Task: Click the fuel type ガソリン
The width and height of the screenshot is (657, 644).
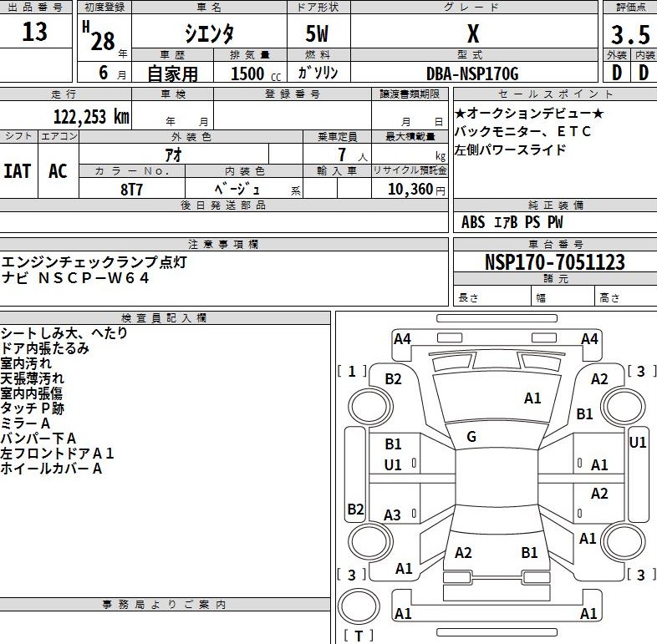Action: point(318,73)
